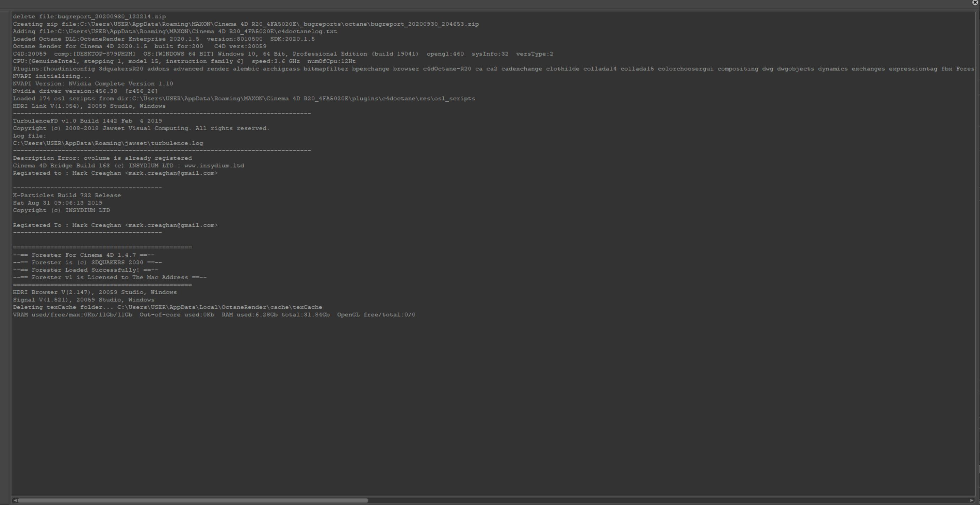
Task: Click the 'X-Particles Build 732 Release' line
Action: pos(67,196)
